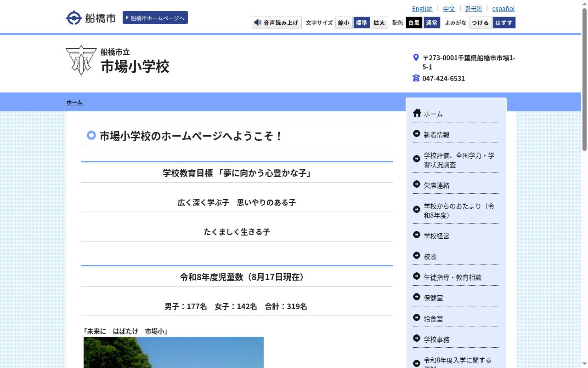Click the arrow icon beside 保健室
588x368 pixels.
[417, 297]
